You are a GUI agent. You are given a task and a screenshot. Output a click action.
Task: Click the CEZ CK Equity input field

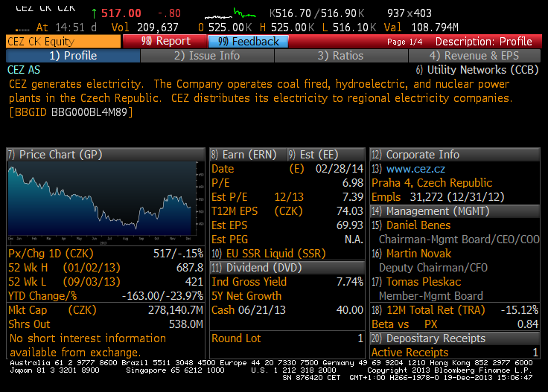[x=63, y=42]
